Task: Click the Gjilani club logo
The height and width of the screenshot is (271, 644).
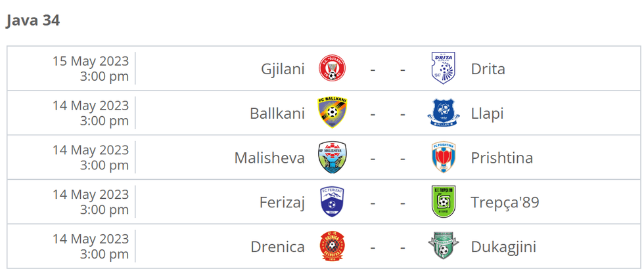Action: click(333, 68)
